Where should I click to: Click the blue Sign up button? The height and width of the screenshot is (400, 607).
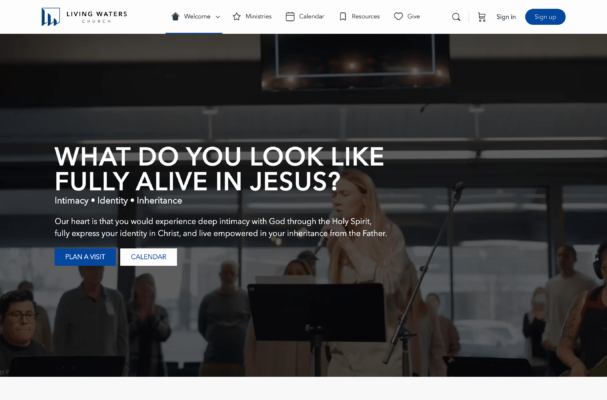point(545,17)
